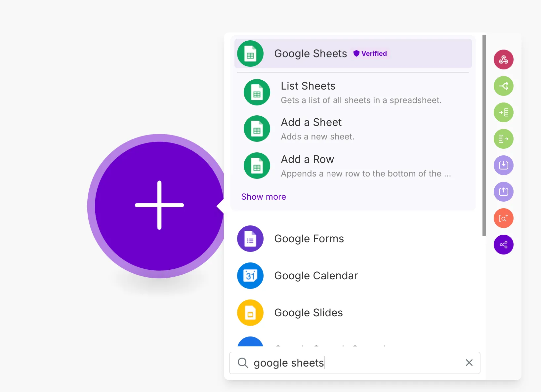Click the orange search-plus sidebar icon
The width and height of the screenshot is (541, 392).
pos(503,218)
